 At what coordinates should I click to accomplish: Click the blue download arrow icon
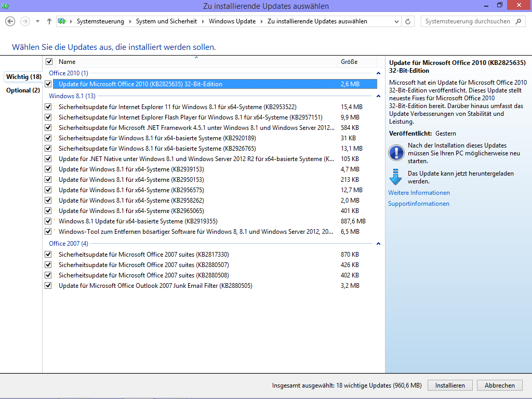click(395, 177)
